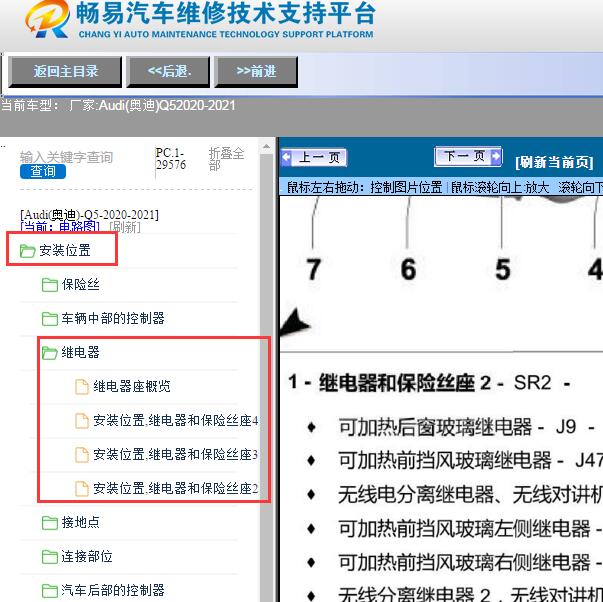Click 可加热前挡风玻璃继电器 - J47 line
The image size is (603, 602).
[x=470, y=460]
